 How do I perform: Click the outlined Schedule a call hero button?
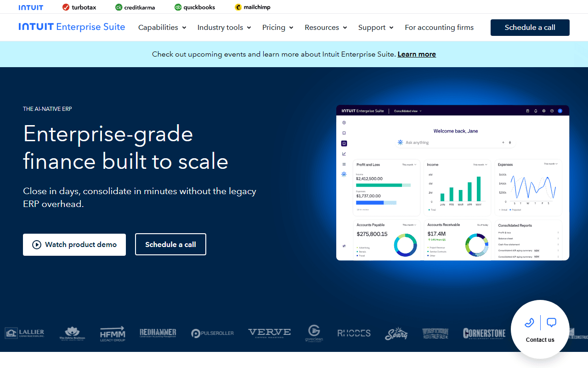(170, 244)
